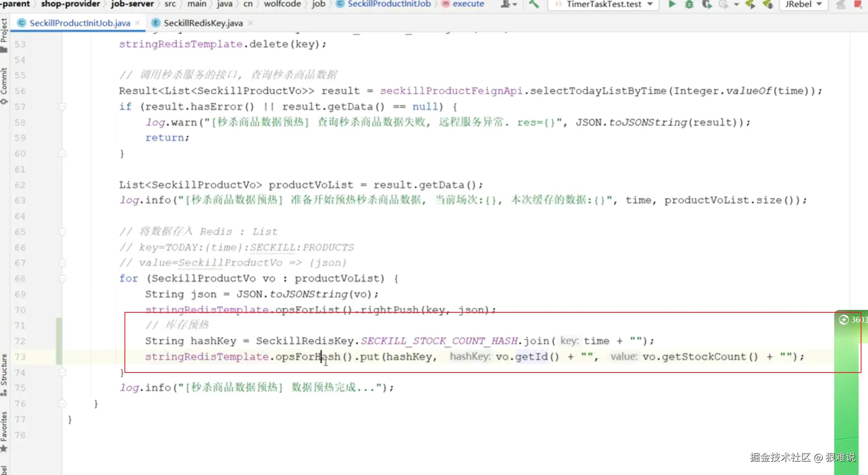Switch to SeckillRedisKey.java tab
This screenshot has width=868, height=475.
point(203,23)
